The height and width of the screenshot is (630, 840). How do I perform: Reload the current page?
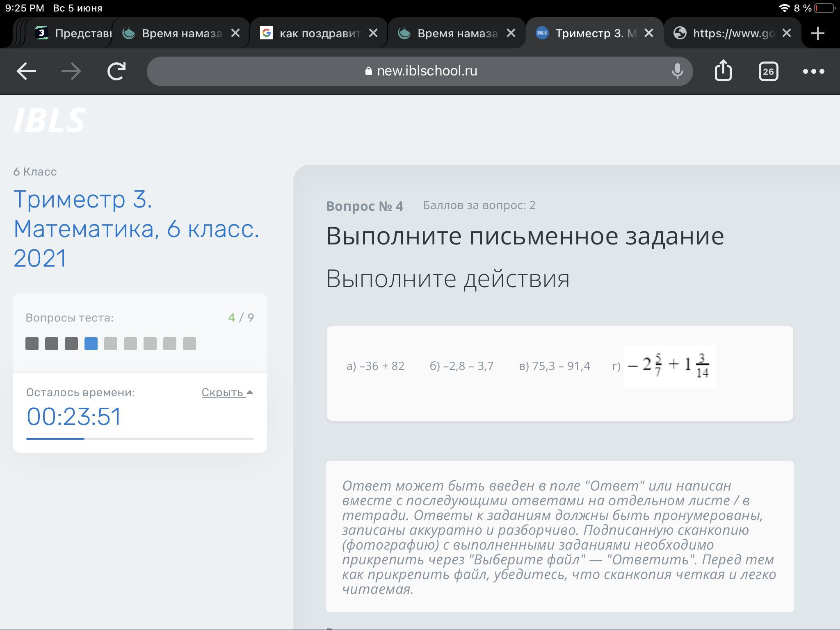(x=116, y=71)
